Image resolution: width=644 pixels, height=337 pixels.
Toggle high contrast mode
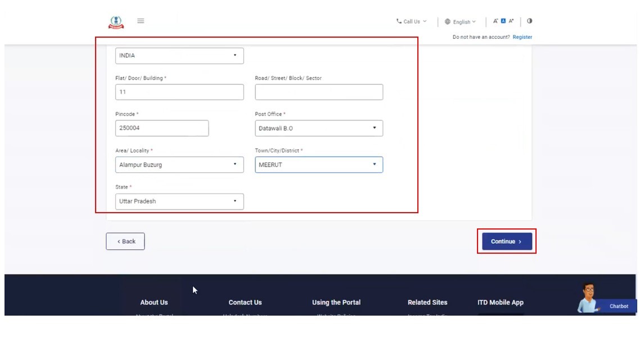click(x=530, y=21)
